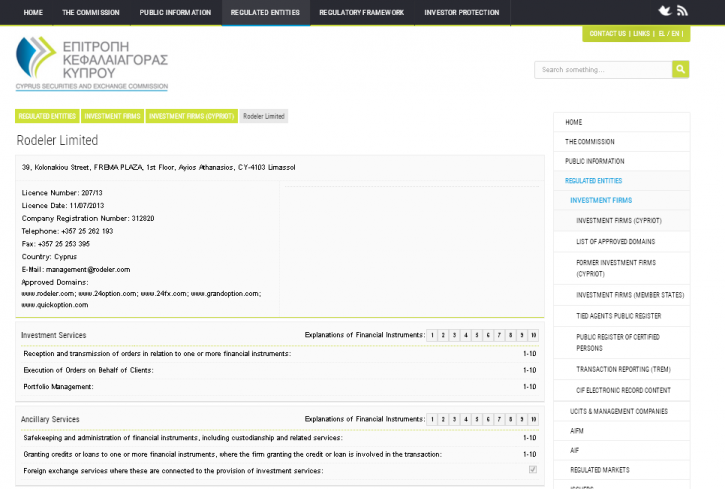Open THE COMMISSION in sidebar

click(621, 141)
